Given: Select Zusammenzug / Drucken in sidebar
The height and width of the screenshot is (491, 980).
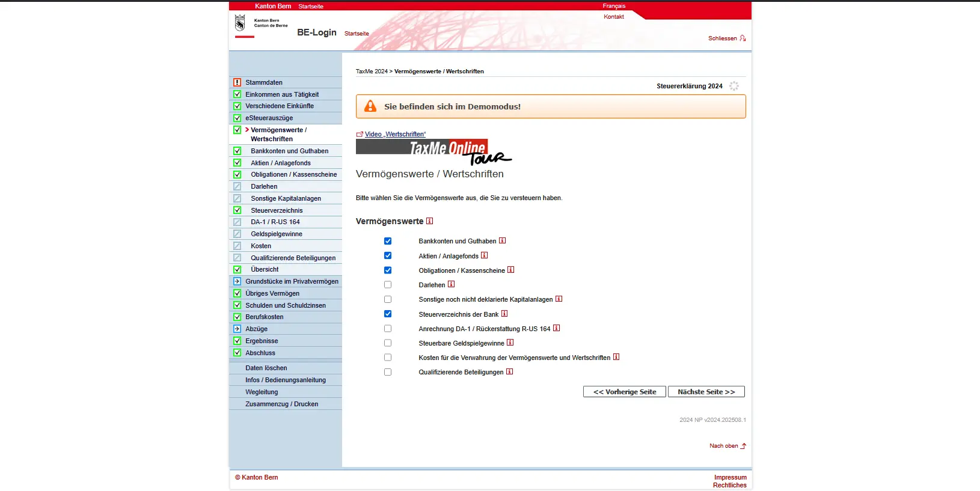Looking at the screenshot, I should [281, 404].
